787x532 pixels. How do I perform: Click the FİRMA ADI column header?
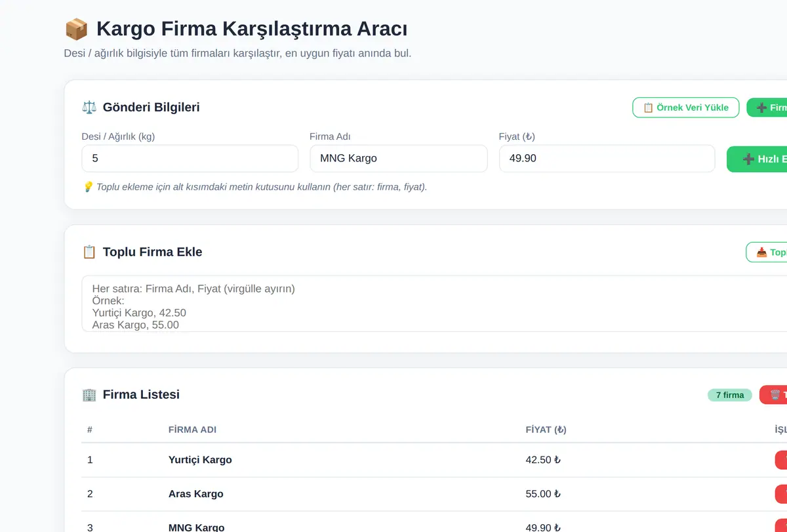pos(192,430)
